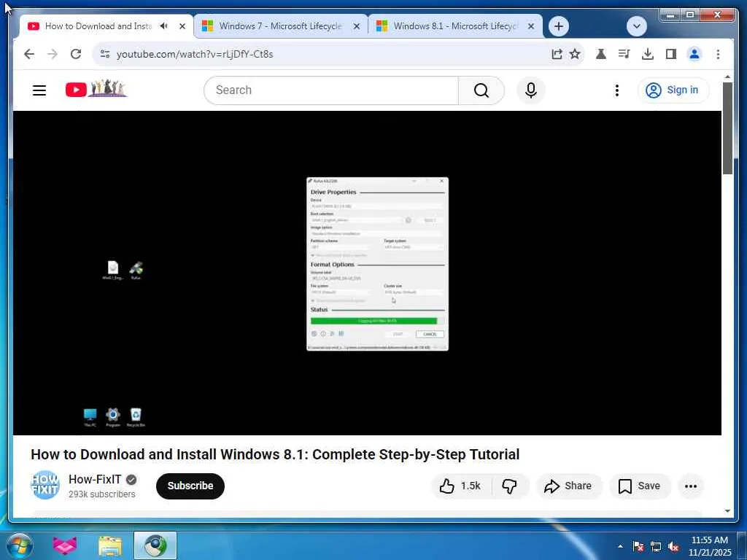Image resolution: width=747 pixels, height=560 pixels.
Task: Click the address bar URL
Action: (x=194, y=54)
